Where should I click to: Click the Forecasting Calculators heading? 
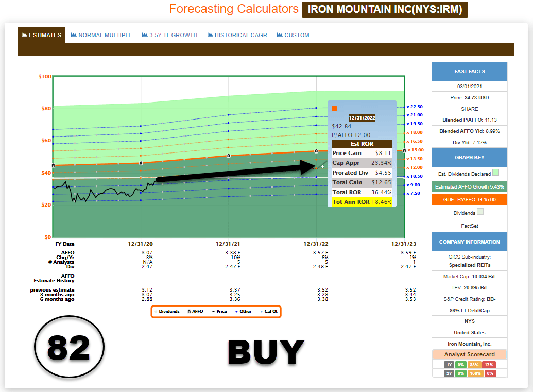[x=234, y=9]
